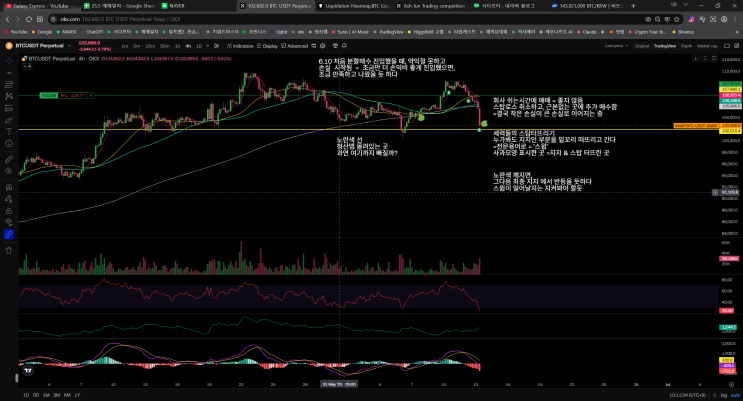Click the trash icon to remove drawings

(9, 250)
